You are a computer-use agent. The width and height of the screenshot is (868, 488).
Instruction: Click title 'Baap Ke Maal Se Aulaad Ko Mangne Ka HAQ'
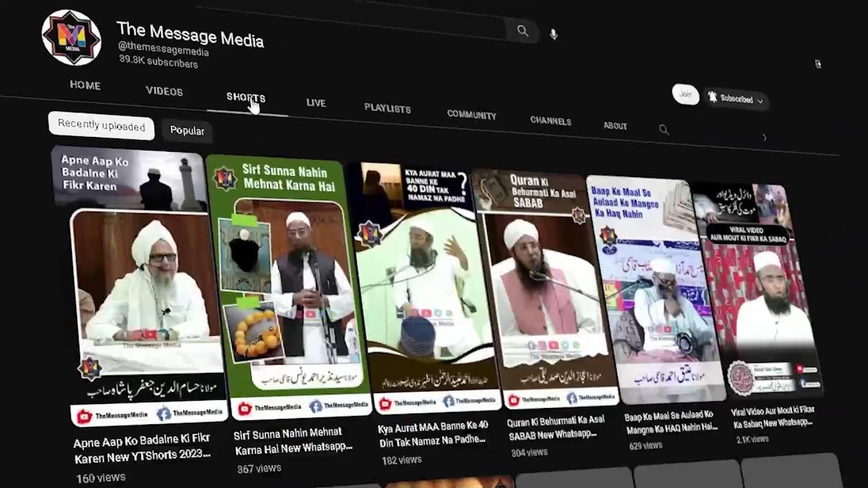point(671,421)
